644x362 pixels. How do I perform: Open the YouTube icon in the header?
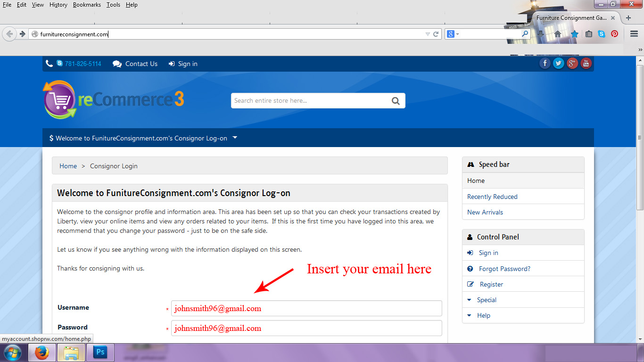pos(586,63)
